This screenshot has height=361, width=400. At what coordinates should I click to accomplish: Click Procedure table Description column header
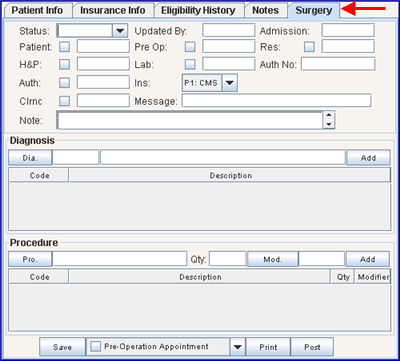pyautogui.click(x=200, y=277)
